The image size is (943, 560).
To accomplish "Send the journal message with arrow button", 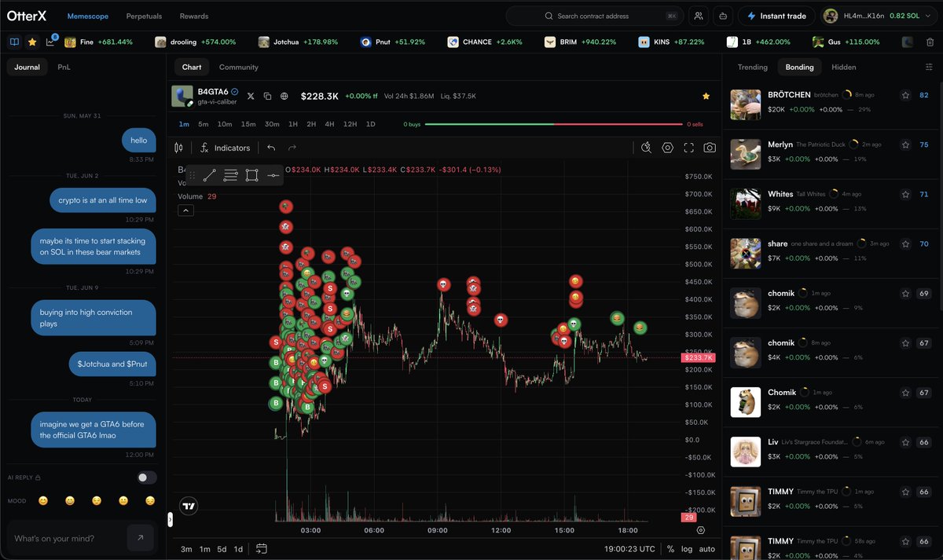I will coord(140,537).
